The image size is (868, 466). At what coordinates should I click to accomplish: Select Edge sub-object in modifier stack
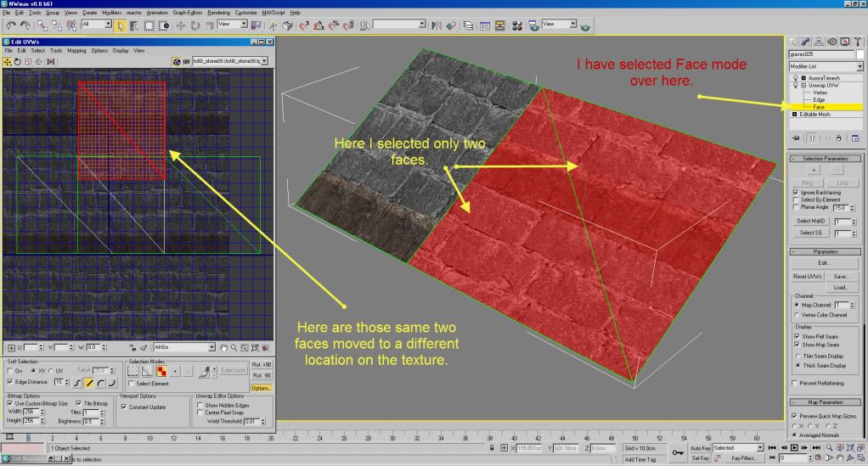point(819,99)
